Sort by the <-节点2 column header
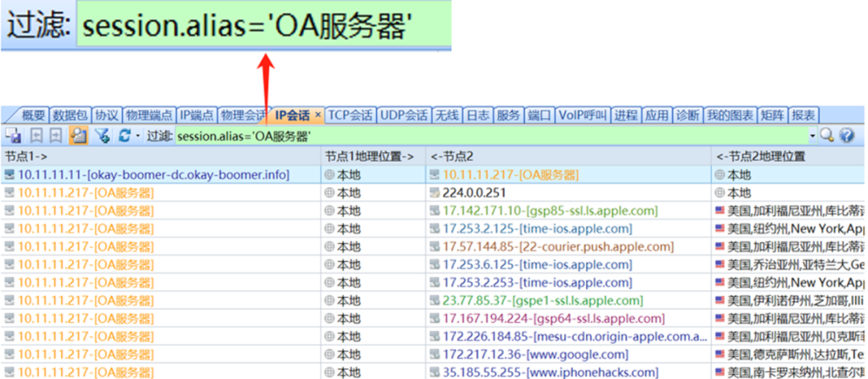This screenshot has width=868, height=379. point(568,157)
